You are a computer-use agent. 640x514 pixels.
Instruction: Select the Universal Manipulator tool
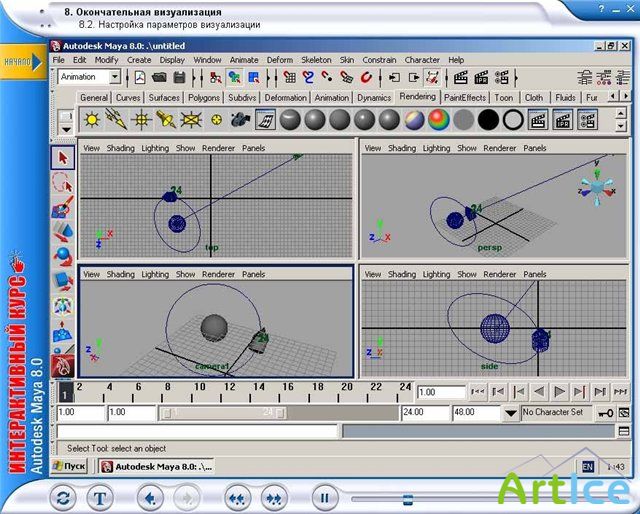[63, 306]
